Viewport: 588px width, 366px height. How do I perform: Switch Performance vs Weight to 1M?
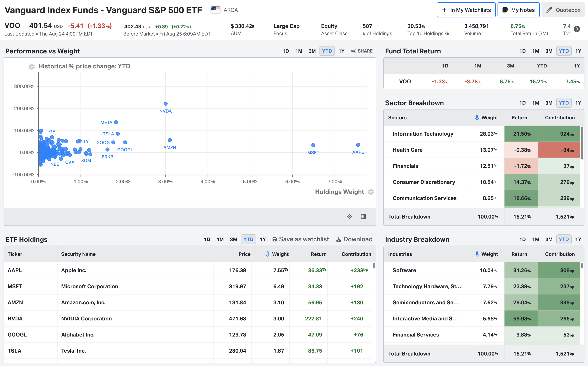(299, 51)
